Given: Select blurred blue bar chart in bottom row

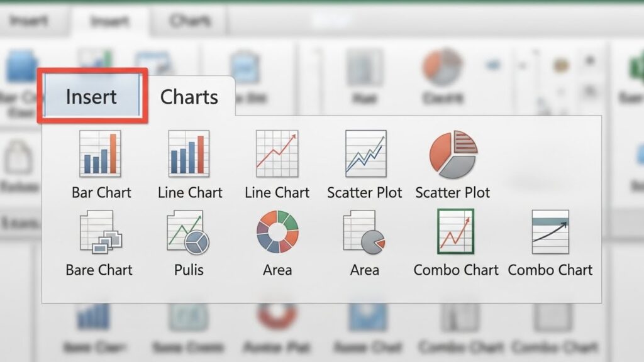Looking at the screenshot, I should click(x=94, y=316).
